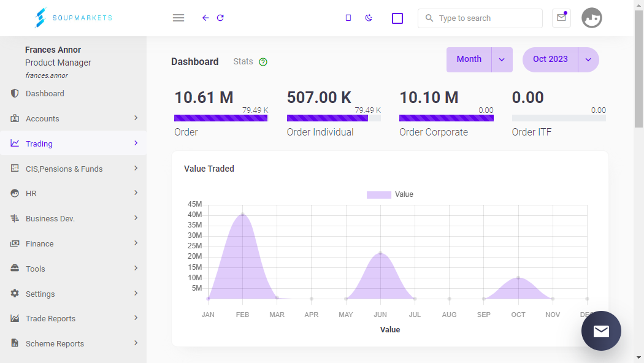Click the Scheme Reports document icon
This screenshot has height=363, width=644.
point(15,343)
